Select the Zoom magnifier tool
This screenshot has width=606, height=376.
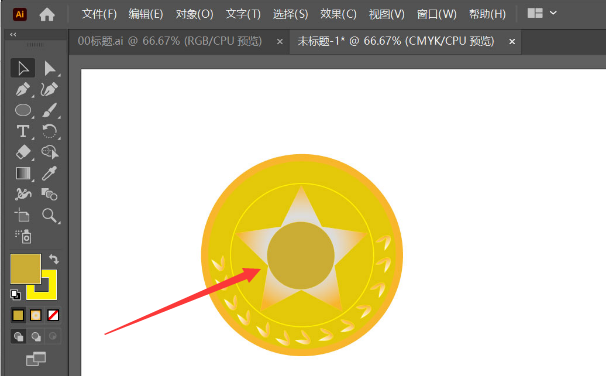click(50, 216)
